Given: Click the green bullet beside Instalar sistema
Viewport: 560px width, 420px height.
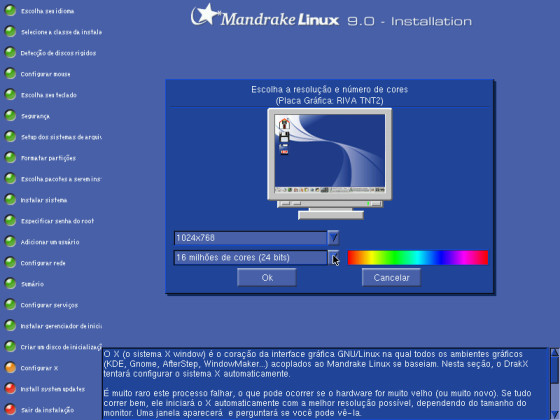Looking at the screenshot, I should (10, 200).
